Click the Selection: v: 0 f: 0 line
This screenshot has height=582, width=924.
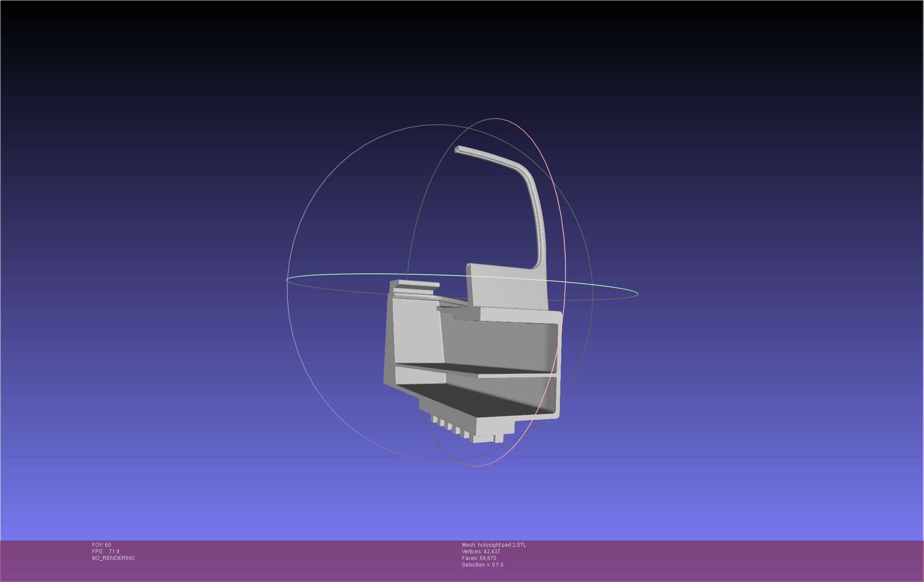[482, 565]
